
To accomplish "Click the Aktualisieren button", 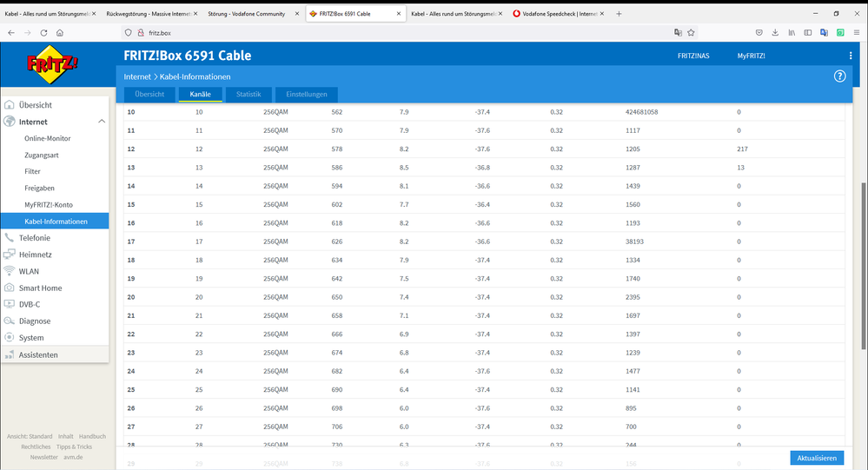I will click(x=817, y=458).
